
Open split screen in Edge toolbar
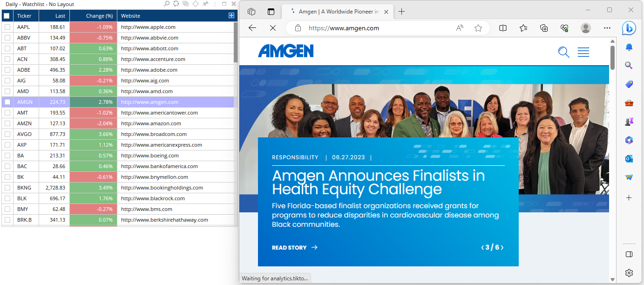pos(503,28)
